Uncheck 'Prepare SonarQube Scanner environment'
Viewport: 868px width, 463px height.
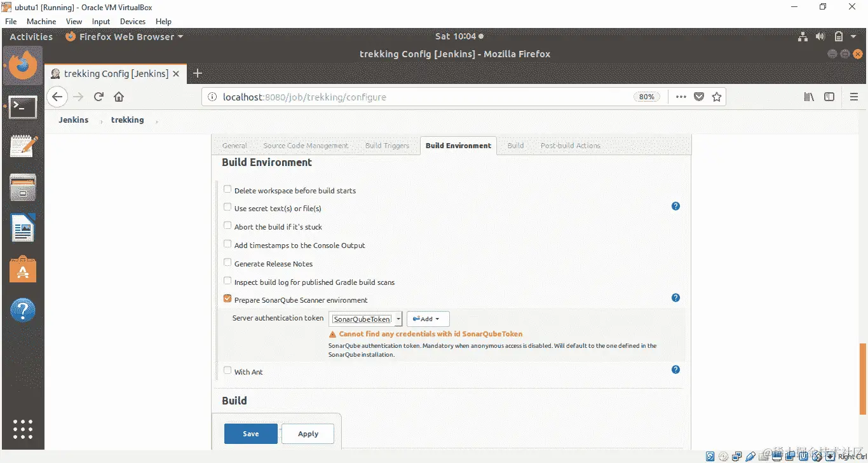[x=227, y=298]
